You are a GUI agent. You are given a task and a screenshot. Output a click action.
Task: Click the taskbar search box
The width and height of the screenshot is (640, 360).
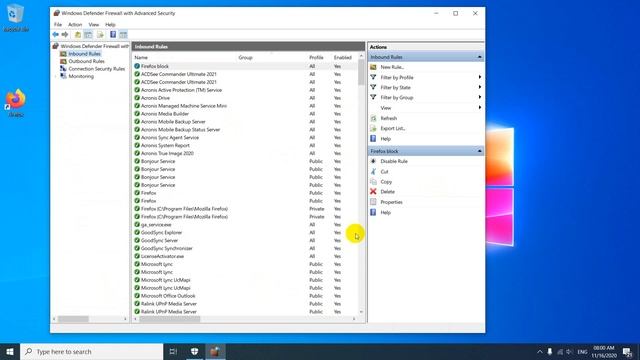tap(91, 351)
